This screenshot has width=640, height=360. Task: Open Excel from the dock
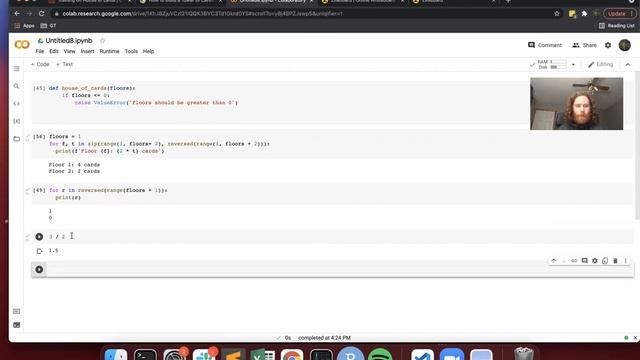coord(263,355)
